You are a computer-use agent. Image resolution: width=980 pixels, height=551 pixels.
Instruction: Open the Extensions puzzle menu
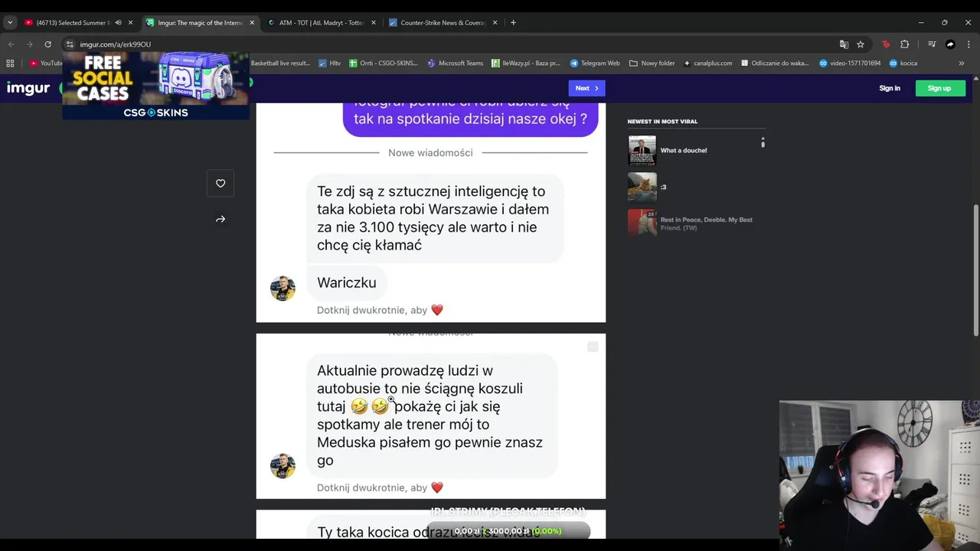tap(904, 44)
